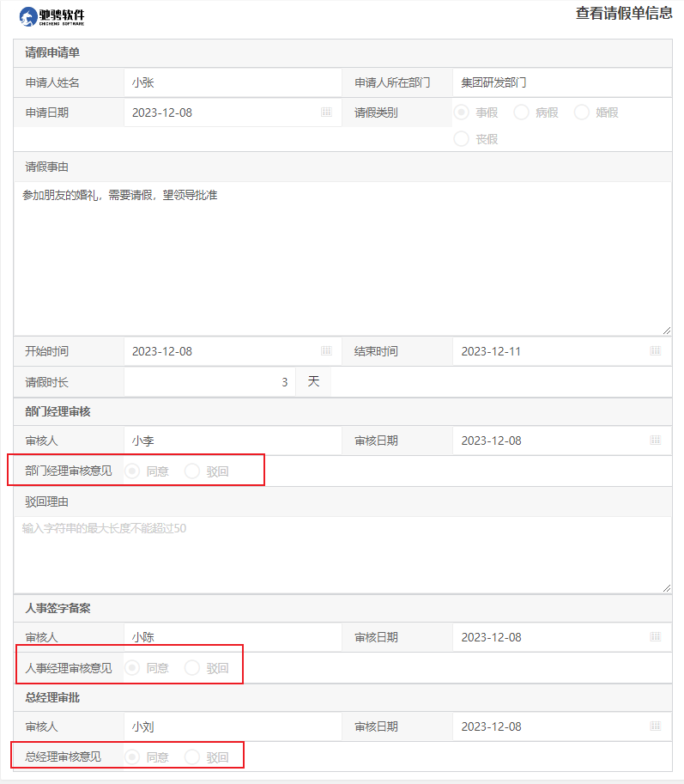
Task: Open calendar icon for 部门经理审核 审核日期
Action: pos(656,441)
